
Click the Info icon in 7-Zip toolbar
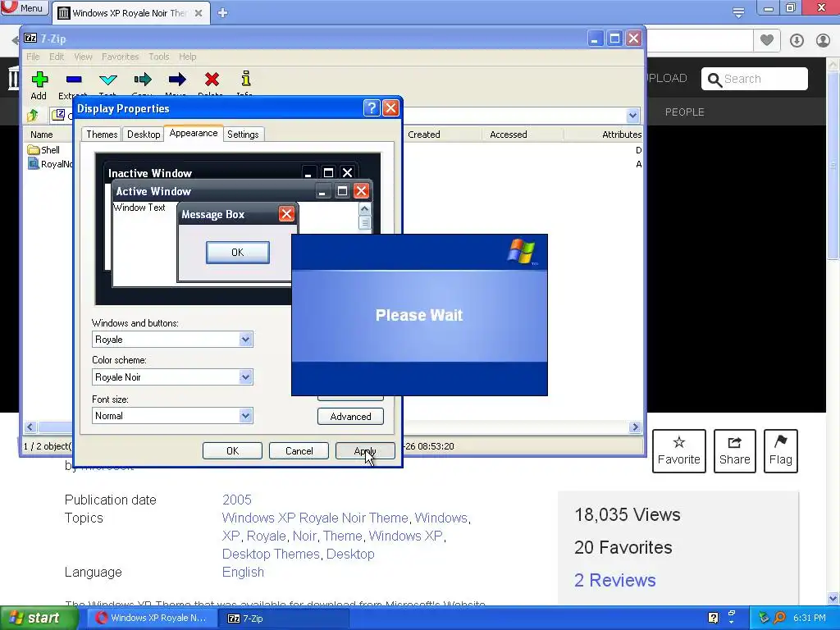(246, 79)
